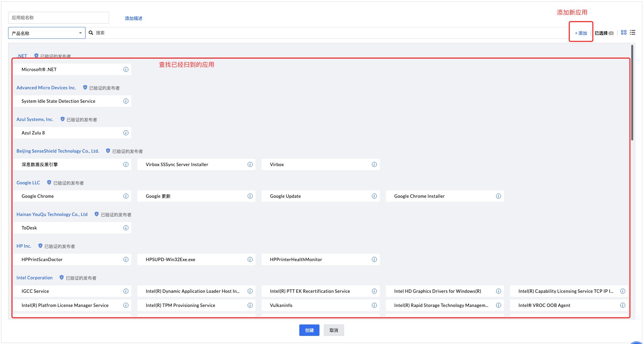Select Virbox SSSync Server Installer card
Viewport: 644px width, 344px height.
click(197, 164)
